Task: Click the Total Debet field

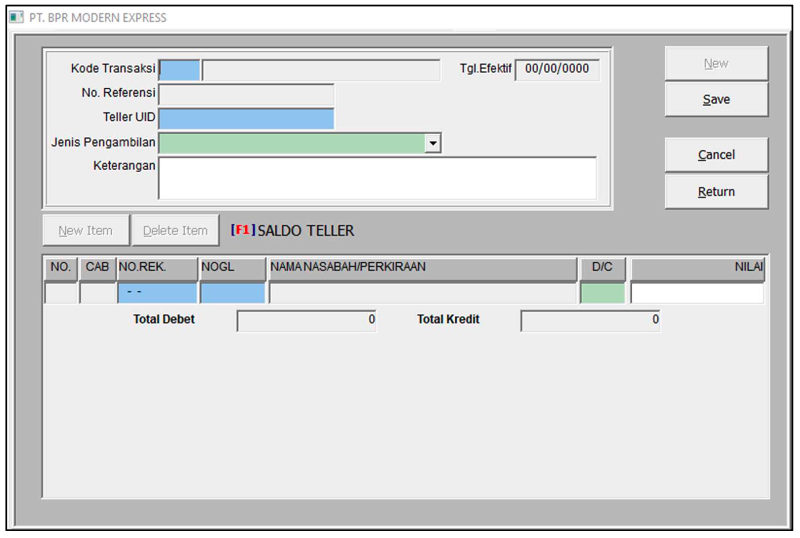Action: coord(306,321)
